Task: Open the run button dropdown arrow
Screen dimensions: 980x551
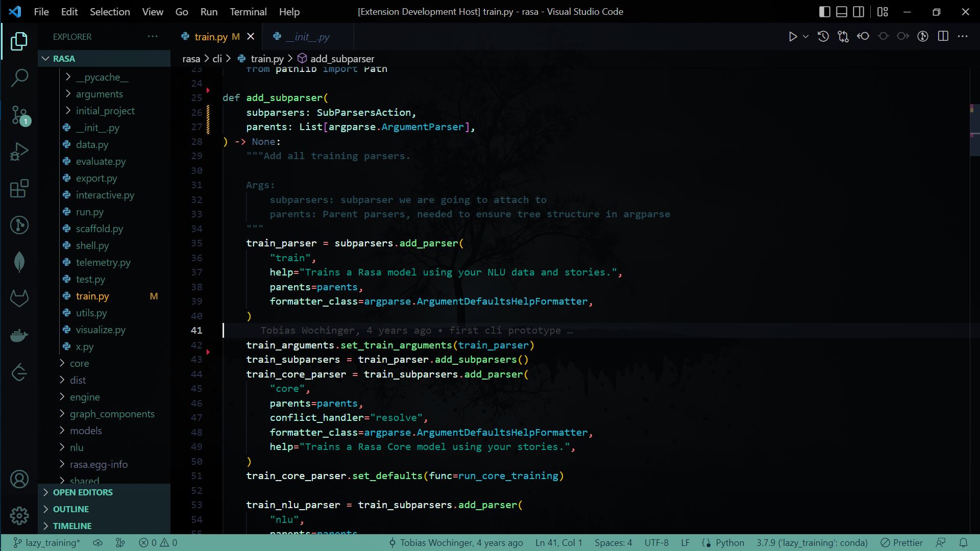Action: pos(805,37)
